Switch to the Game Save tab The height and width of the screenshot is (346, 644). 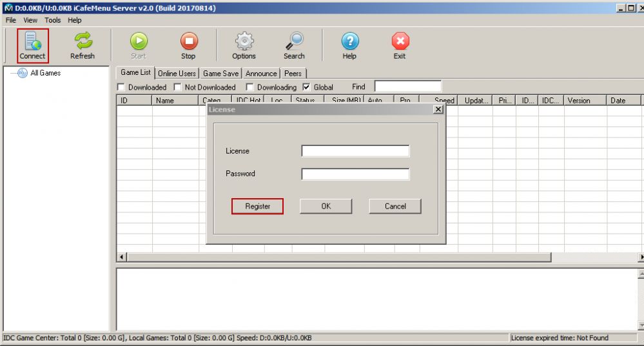220,74
